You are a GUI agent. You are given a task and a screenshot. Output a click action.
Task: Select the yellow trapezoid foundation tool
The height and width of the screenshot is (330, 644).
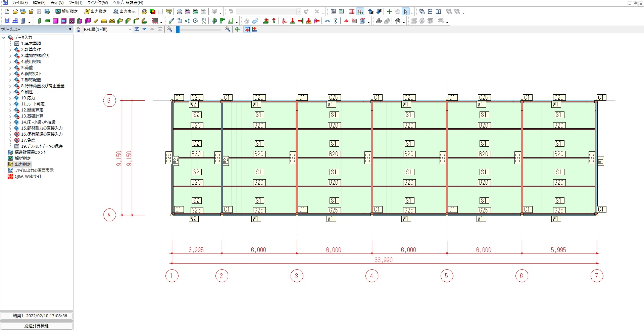coord(104,21)
